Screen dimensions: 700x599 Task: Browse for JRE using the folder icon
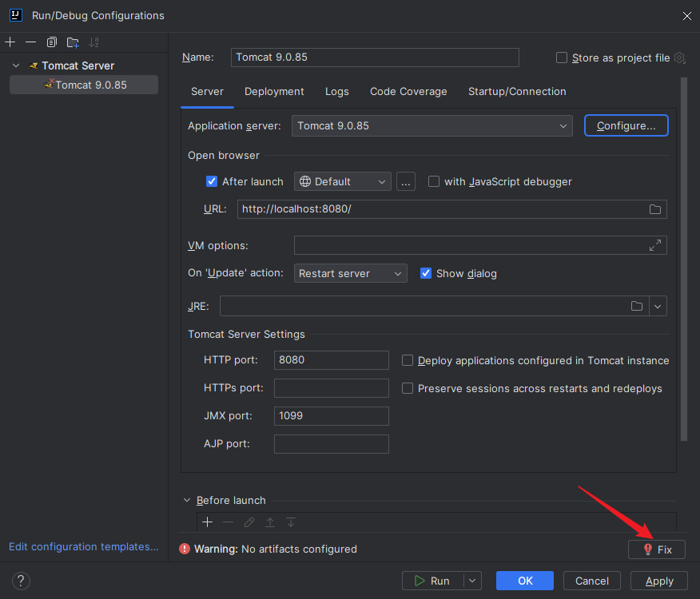[637, 306]
